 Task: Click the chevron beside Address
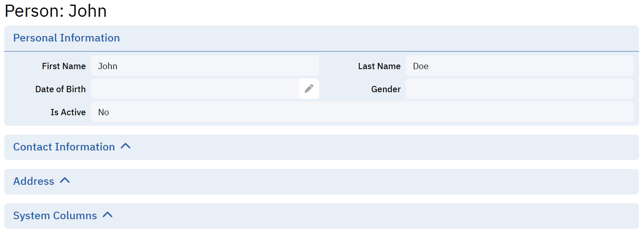tap(65, 181)
